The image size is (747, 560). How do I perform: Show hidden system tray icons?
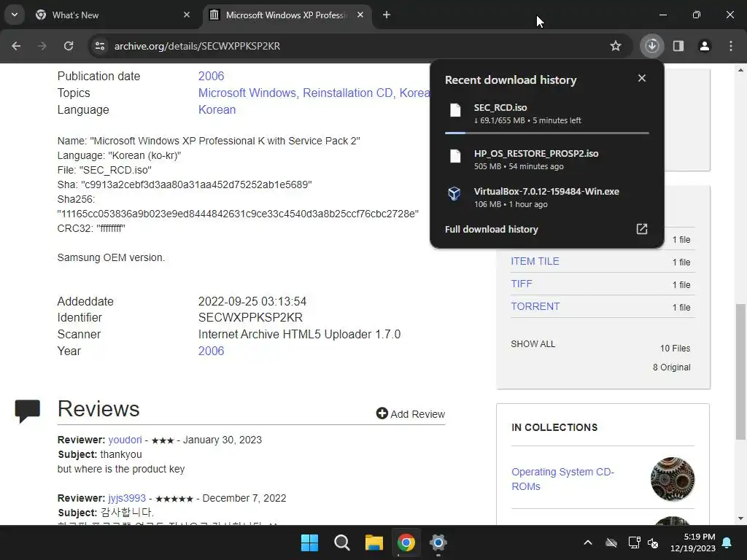[588, 542]
